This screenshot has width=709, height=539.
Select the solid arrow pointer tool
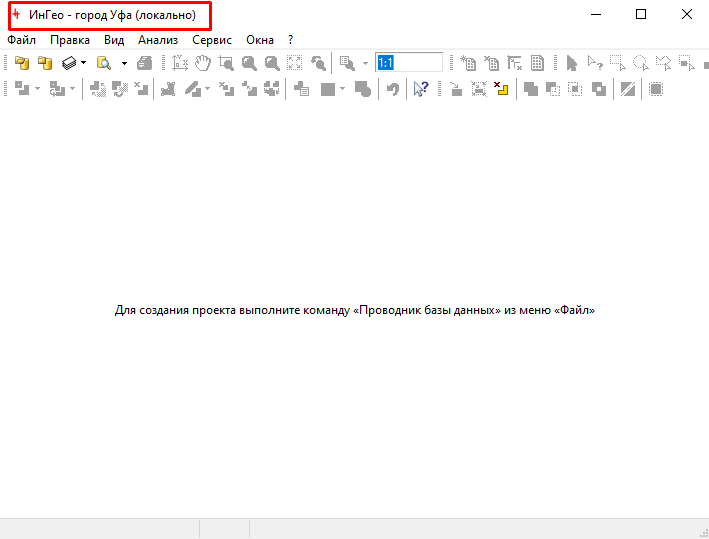coord(572,63)
